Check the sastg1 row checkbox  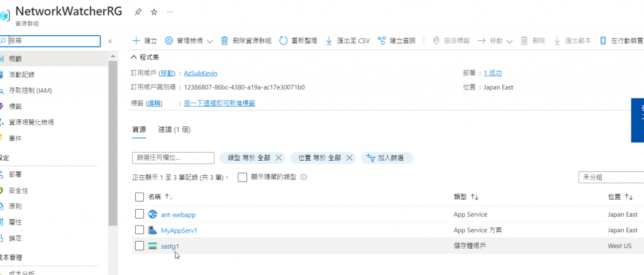[x=139, y=246]
